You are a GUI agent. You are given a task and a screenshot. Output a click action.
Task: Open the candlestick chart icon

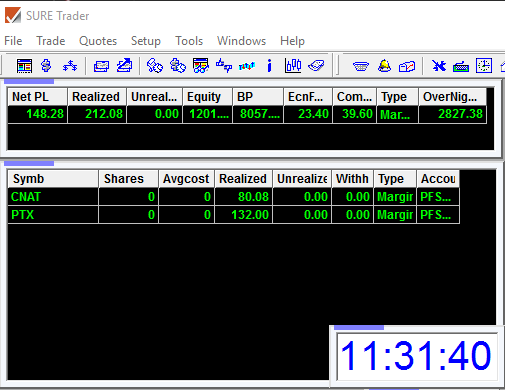[x=293, y=66]
